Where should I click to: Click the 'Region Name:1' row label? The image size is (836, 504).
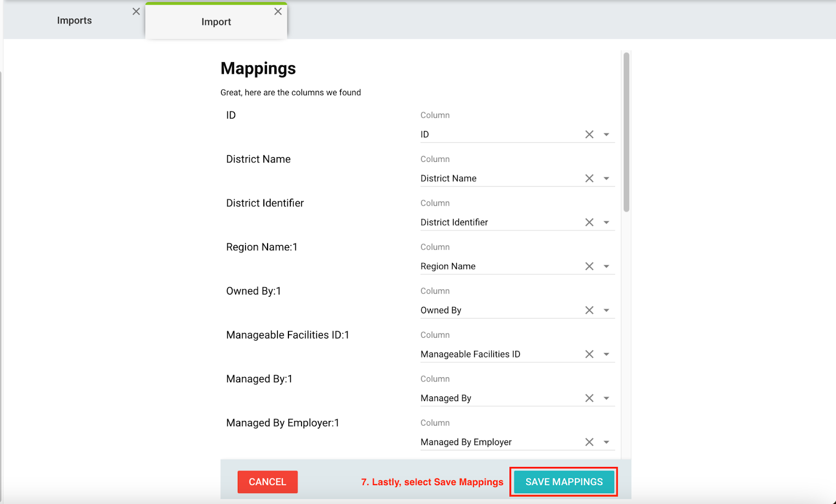[262, 247]
